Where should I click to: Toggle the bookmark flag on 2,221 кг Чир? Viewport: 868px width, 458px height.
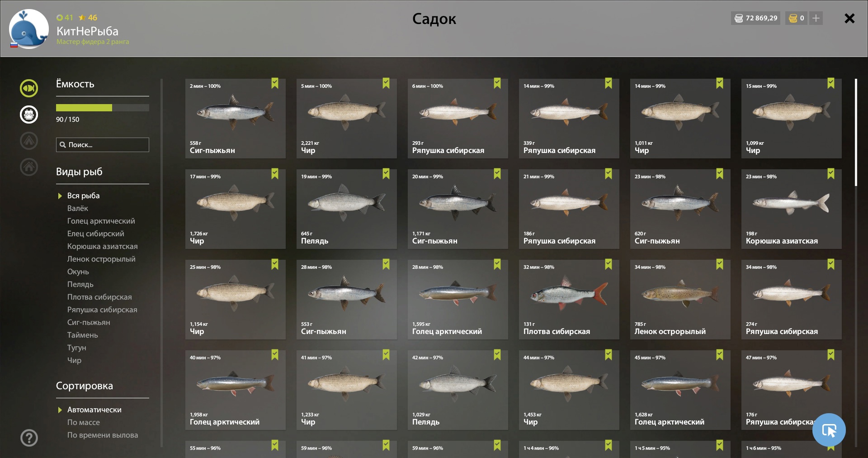coord(386,83)
